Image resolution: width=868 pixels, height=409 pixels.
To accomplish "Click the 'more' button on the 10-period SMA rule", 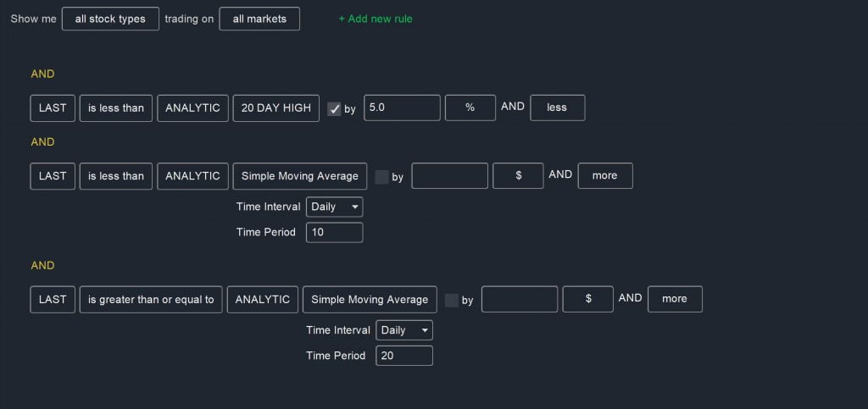I will coord(605,176).
